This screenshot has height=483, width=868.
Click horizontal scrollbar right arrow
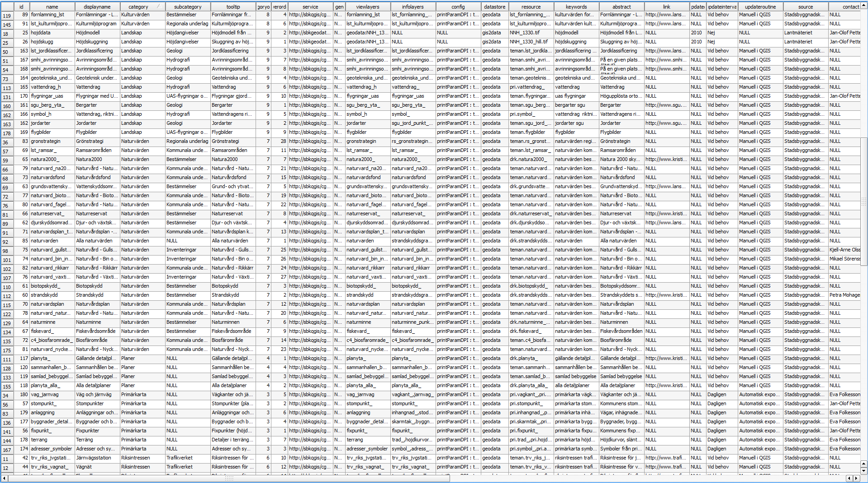(856, 478)
